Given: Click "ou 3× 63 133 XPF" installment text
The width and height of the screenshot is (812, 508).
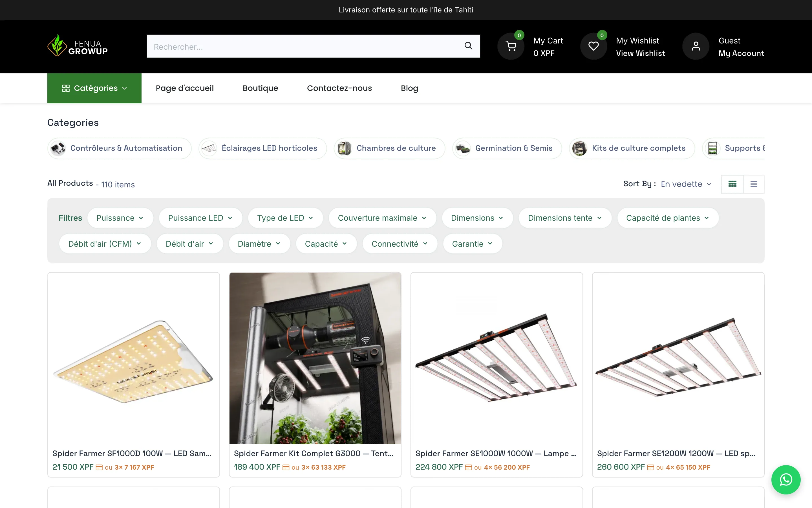Looking at the screenshot, I should click(318, 467).
